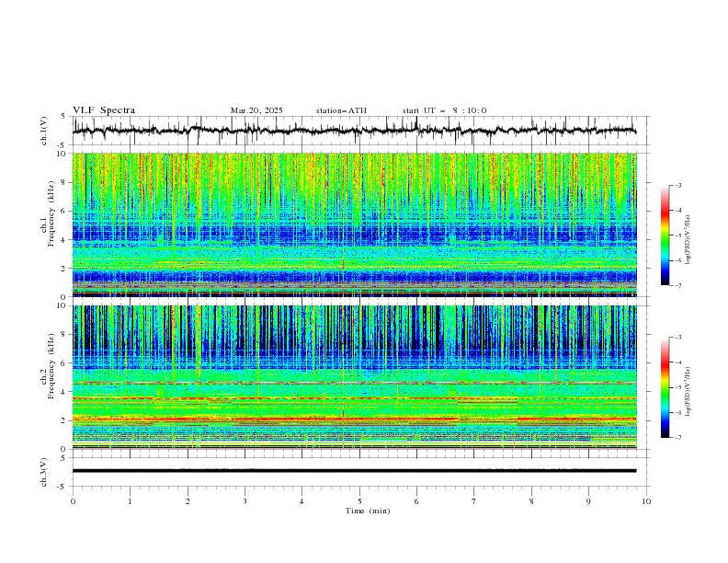Click the "Time (min)" axis title
Image resolution: width=728 pixels, height=563 pixels.
click(368, 511)
